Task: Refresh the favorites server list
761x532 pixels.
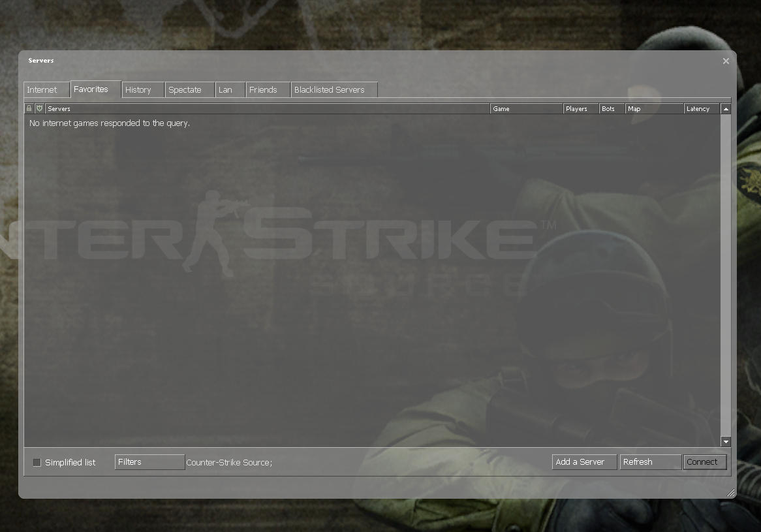Action: (x=650, y=462)
